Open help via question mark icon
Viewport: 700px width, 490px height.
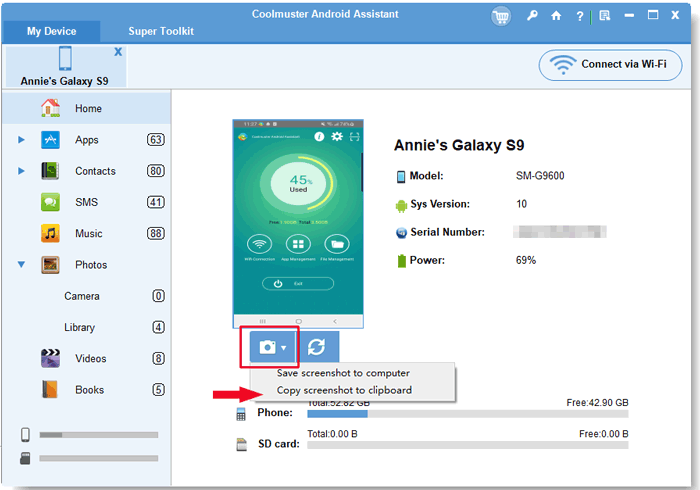tap(579, 17)
